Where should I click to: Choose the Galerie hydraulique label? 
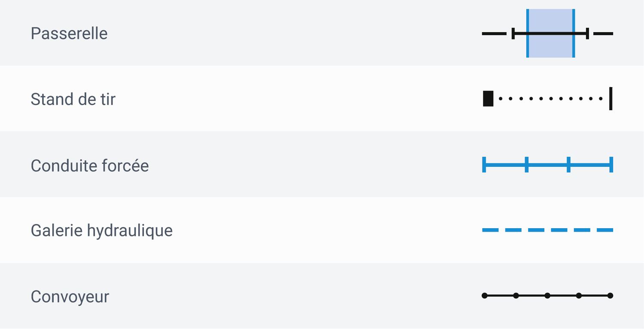[x=102, y=231]
